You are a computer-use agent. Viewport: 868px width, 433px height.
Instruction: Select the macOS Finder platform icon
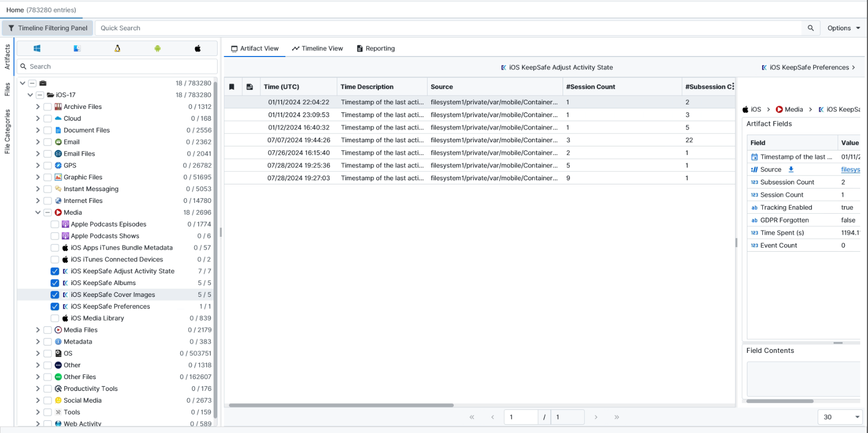coord(77,48)
